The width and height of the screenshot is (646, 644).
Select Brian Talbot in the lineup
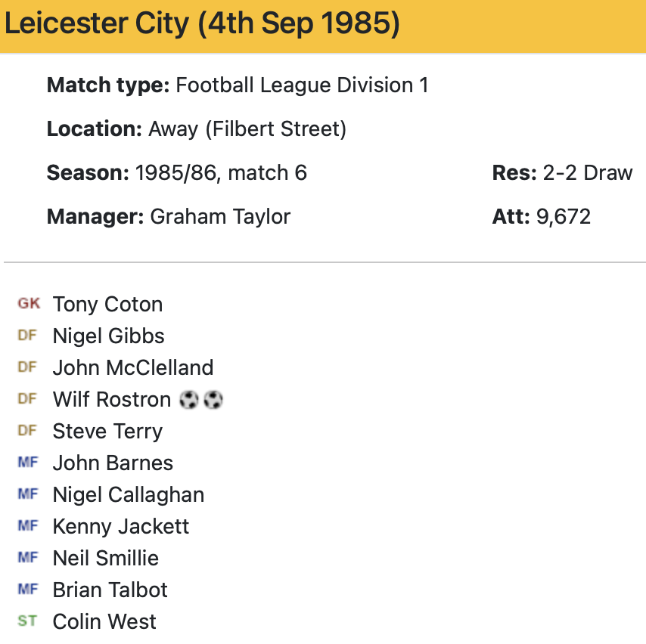pyautogui.click(x=110, y=590)
